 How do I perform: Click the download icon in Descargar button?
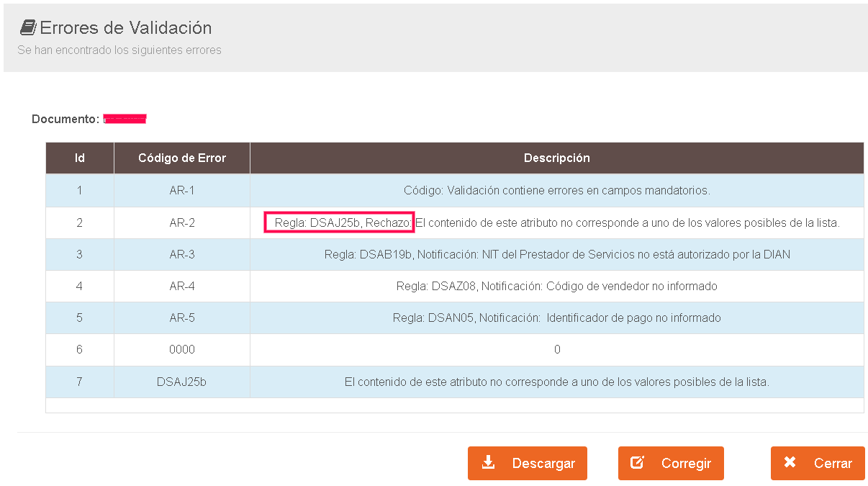[x=489, y=462]
